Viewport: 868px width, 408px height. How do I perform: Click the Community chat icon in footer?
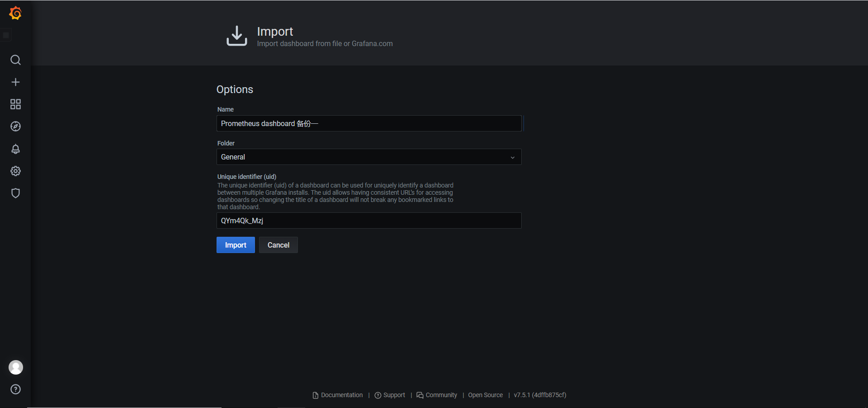[x=420, y=395]
